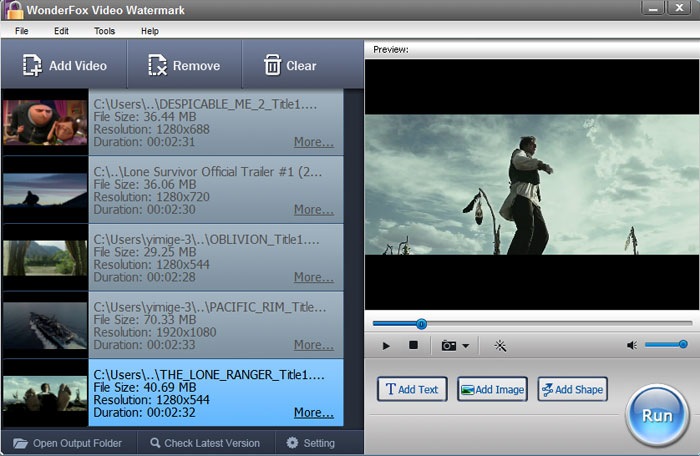The width and height of the screenshot is (700, 456).
Task: Click 'File Size: 36.06 MB' text
Action: (145, 184)
